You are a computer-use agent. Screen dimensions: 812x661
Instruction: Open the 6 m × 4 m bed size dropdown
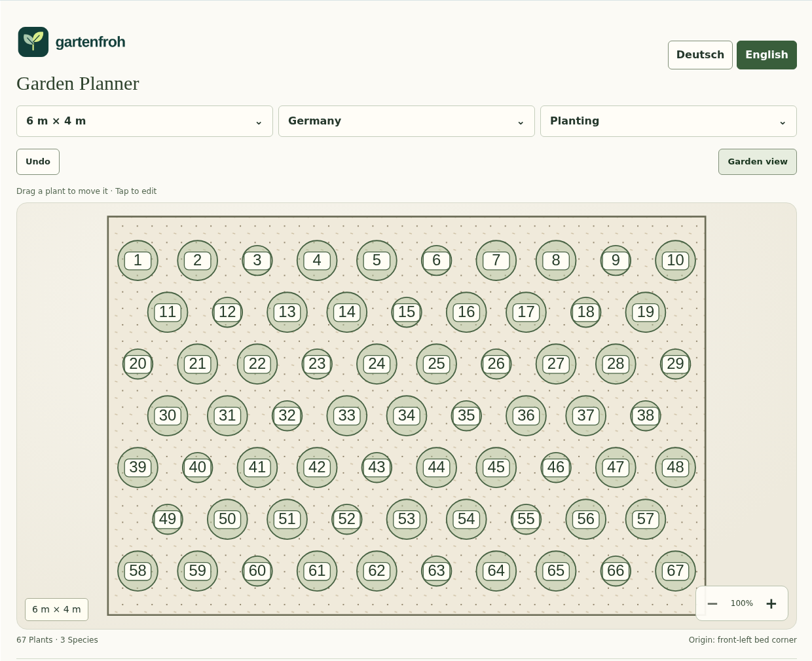pos(145,121)
